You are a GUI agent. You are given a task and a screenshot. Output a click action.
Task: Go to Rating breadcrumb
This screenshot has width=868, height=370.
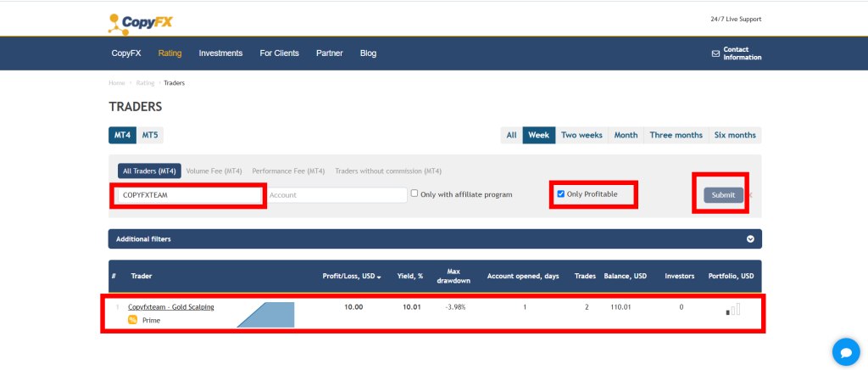145,83
